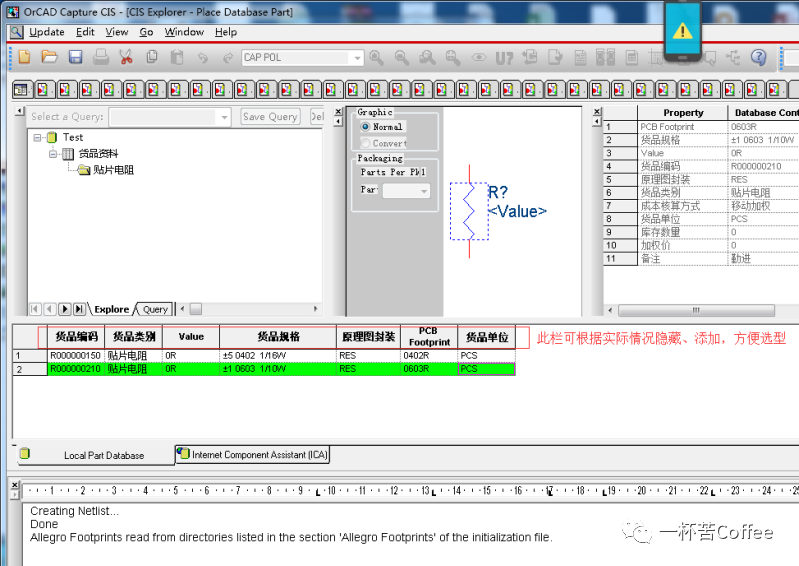Select the Convert graphic radio button
The image size is (799, 566).
(x=365, y=143)
